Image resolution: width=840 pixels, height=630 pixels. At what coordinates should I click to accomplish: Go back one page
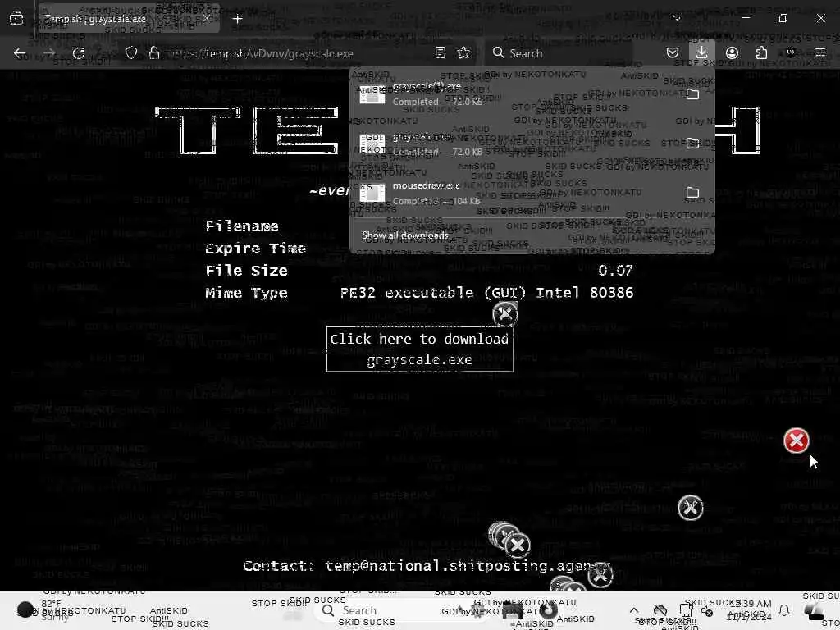(20, 53)
